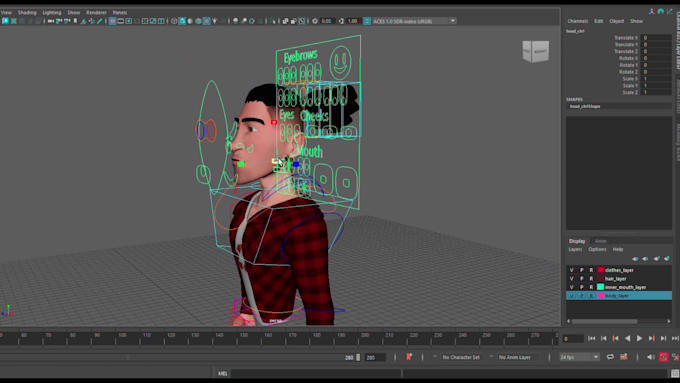Screen dimensions: 680x383
Task: Click the gamma value field 1.00
Action: pyautogui.click(x=353, y=21)
